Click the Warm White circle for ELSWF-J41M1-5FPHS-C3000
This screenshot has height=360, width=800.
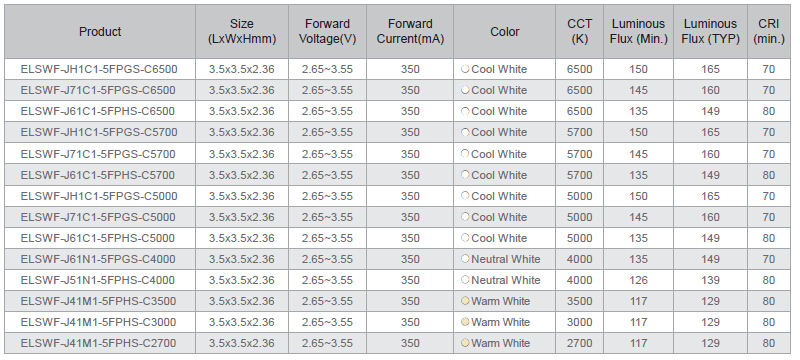click(x=465, y=322)
